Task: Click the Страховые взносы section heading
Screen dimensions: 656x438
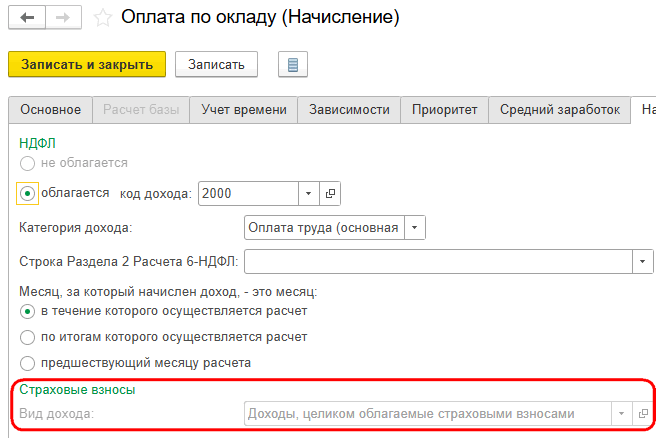Action: pos(77,389)
